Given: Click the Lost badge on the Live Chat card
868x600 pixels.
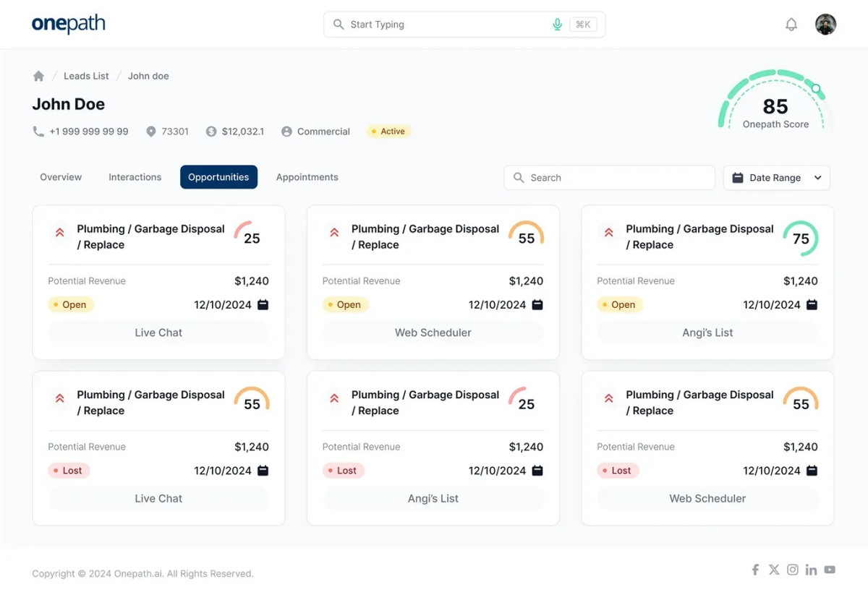Looking at the screenshot, I should coord(69,471).
